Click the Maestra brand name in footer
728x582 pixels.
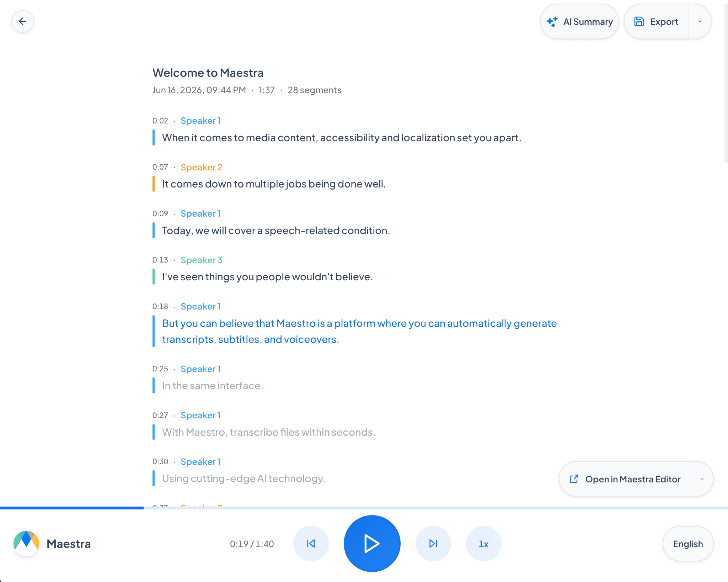(69, 544)
